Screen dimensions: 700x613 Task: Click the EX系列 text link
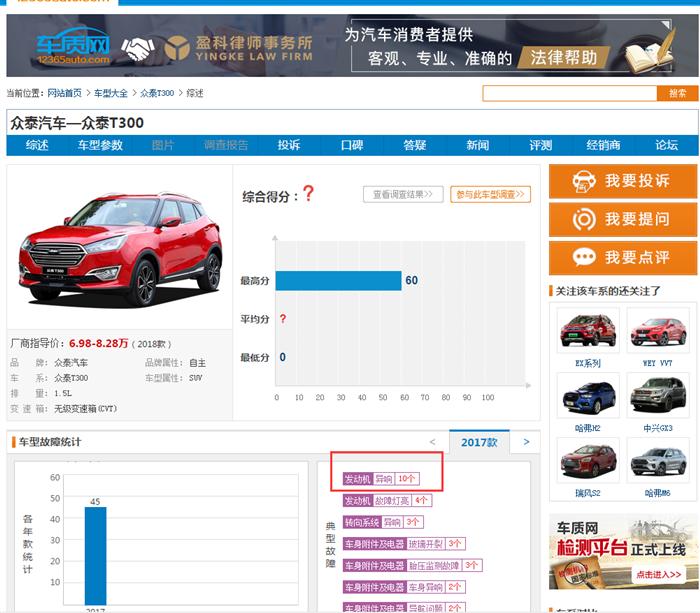click(x=588, y=363)
